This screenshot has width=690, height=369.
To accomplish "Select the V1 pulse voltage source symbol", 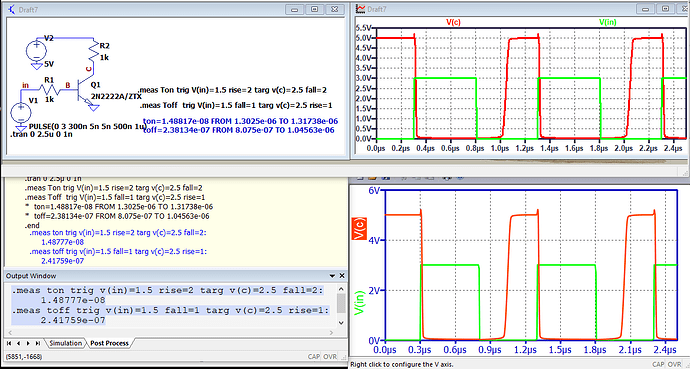I will 21,113.
